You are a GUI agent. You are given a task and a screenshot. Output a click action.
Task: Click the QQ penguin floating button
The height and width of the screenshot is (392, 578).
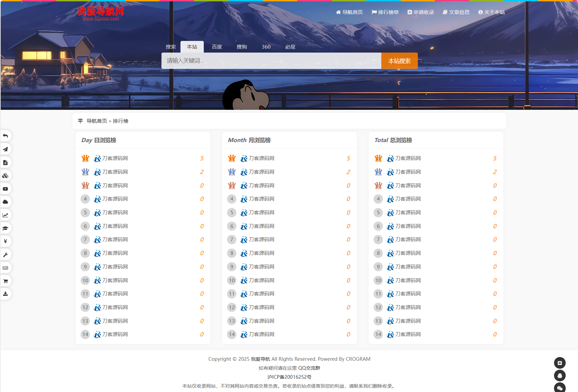[560, 376]
